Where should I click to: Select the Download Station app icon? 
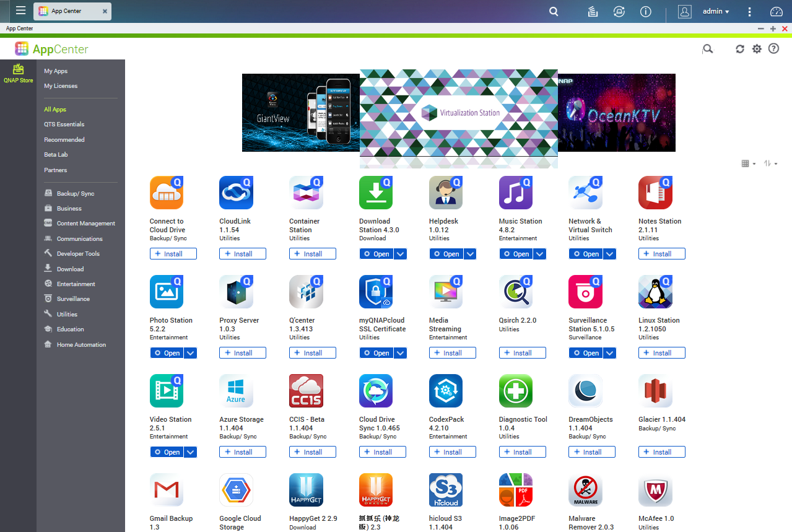376,193
